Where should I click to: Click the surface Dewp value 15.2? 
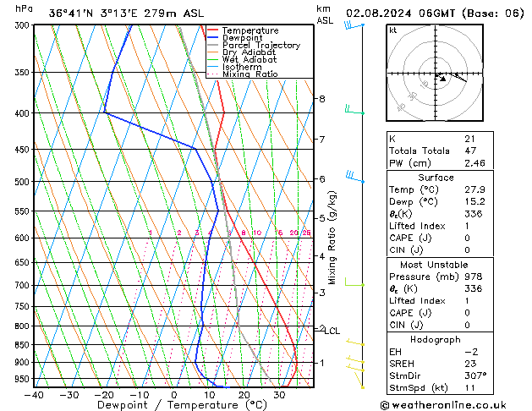(x=474, y=202)
